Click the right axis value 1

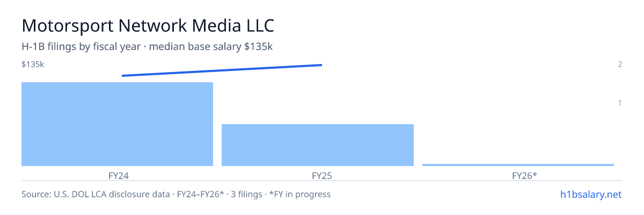(620, 103)
